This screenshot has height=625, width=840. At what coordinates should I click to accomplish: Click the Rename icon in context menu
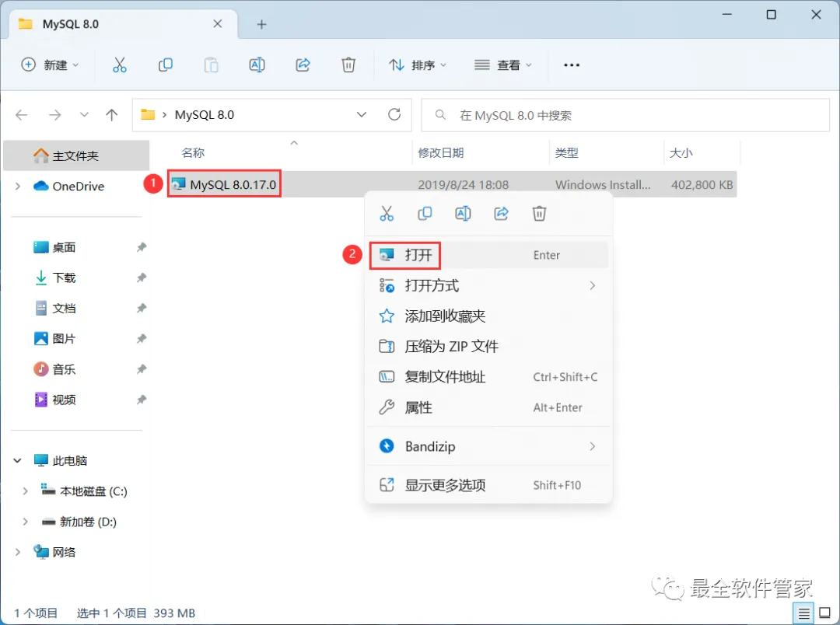click(463, 213)
